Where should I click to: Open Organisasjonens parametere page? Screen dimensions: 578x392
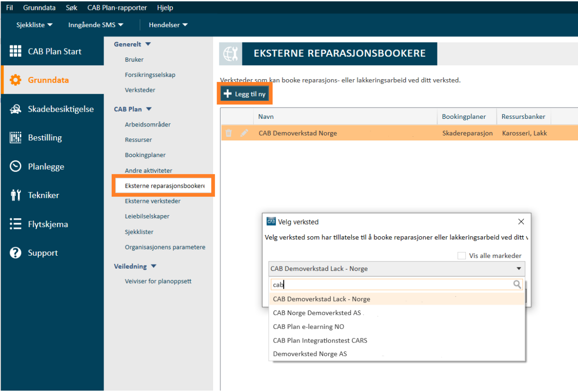(x=165, y=247)
